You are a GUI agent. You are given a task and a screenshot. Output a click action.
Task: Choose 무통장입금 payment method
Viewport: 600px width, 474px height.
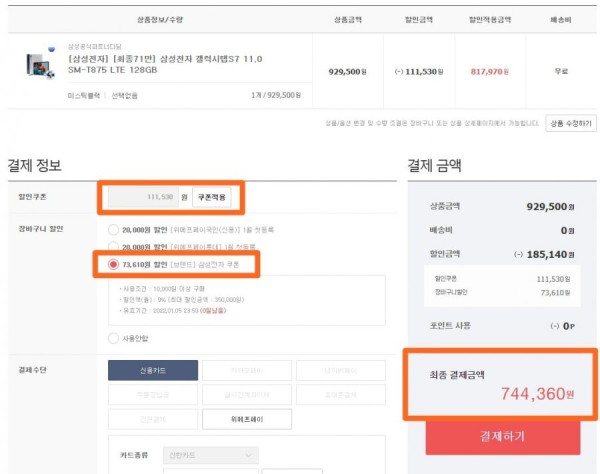(153, 395)
